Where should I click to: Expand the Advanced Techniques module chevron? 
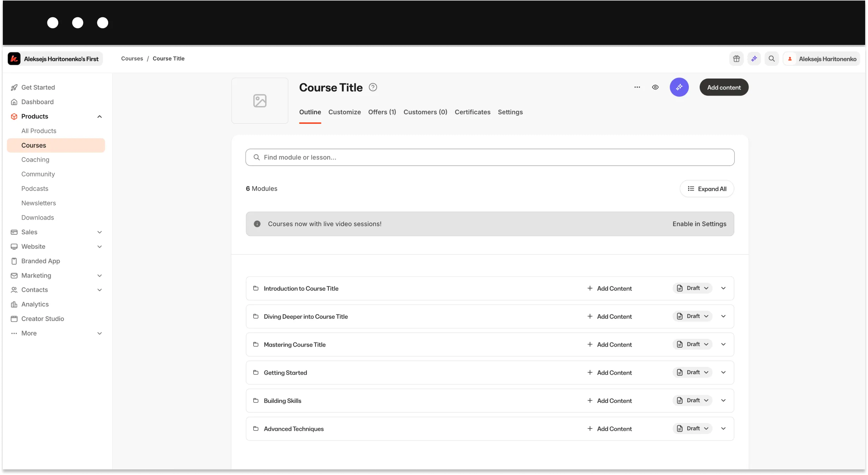click(x=723, y=428)
